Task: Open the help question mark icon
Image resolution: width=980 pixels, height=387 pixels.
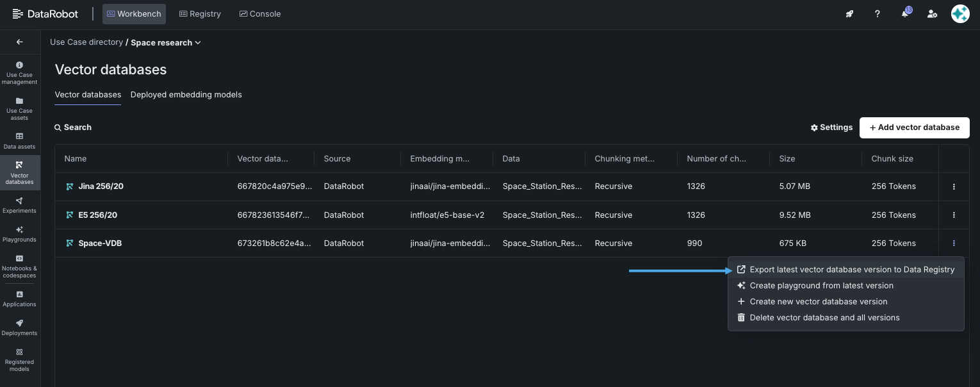Action: [878, 14]
